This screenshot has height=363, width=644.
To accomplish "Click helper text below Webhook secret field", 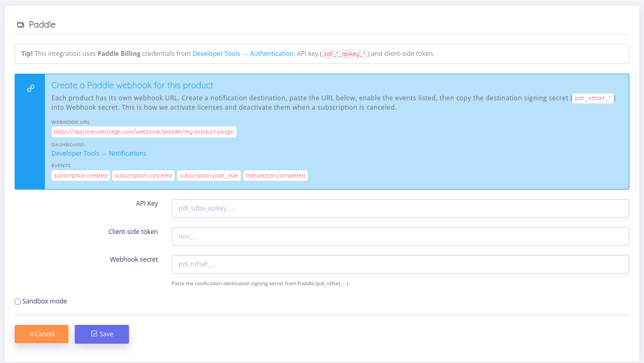I will pyautogui.click(x=260, y=284).
